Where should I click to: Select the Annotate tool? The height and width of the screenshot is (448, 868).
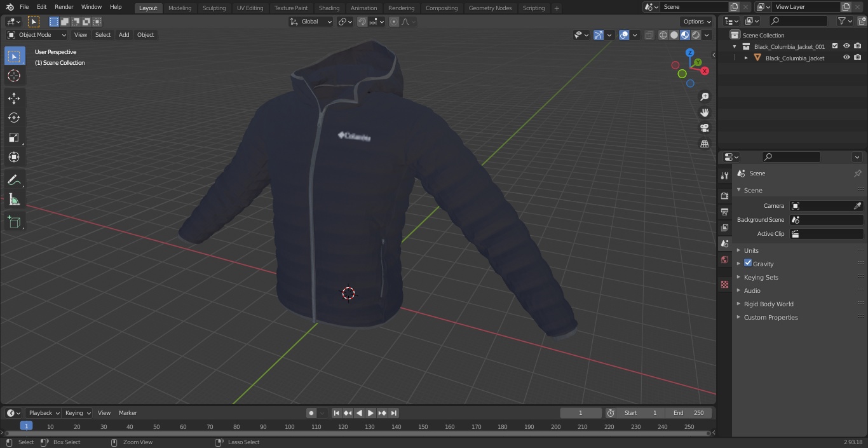14,180
